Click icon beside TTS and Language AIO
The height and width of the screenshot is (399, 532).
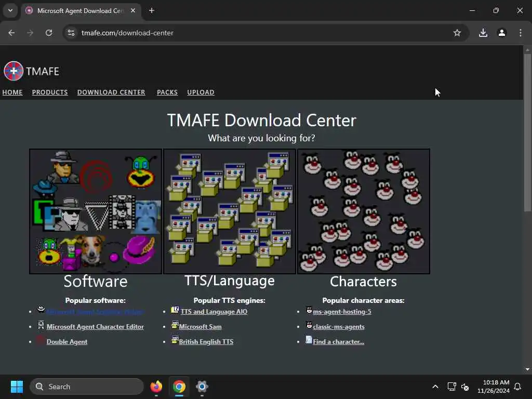pyautogui.click(x=175, y=310)
